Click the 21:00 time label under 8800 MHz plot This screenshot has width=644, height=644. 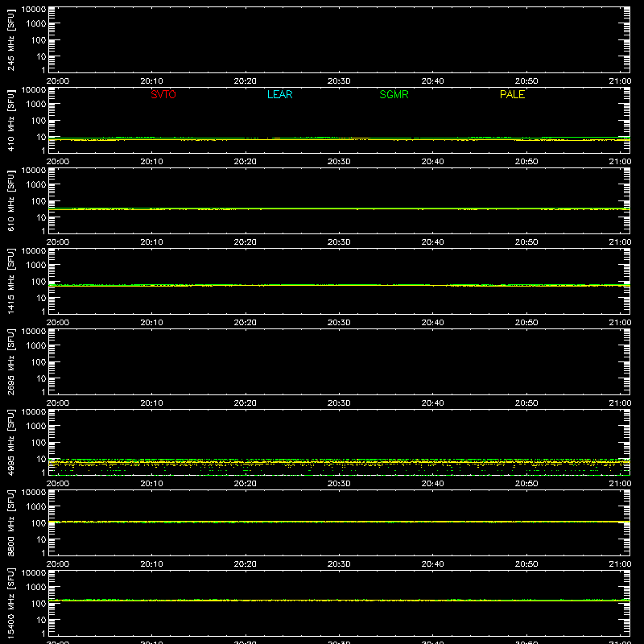click(620, 564)
